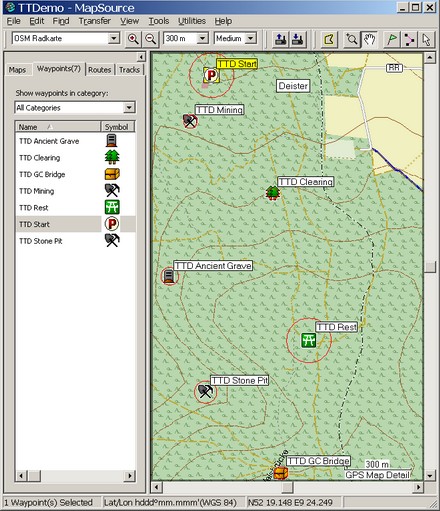This screenshot has width=440, height=511.
Task: Click the map horizontal scrollbar thumb
Action: (287, 487)
